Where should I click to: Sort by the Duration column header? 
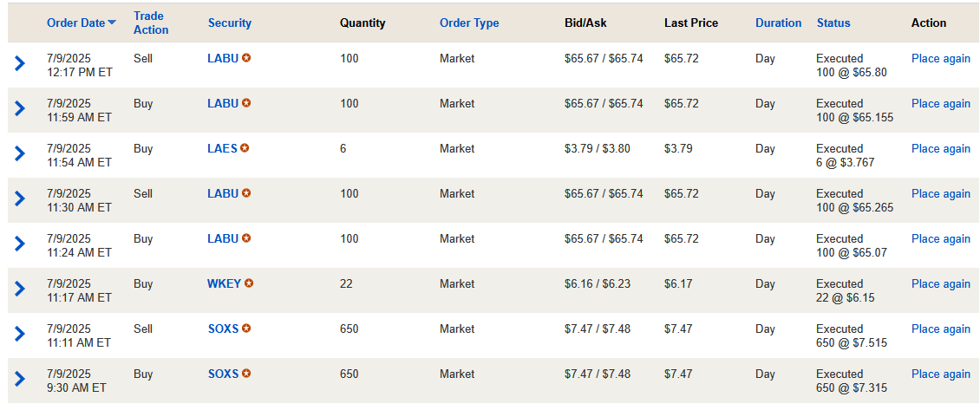pos(778,23)
